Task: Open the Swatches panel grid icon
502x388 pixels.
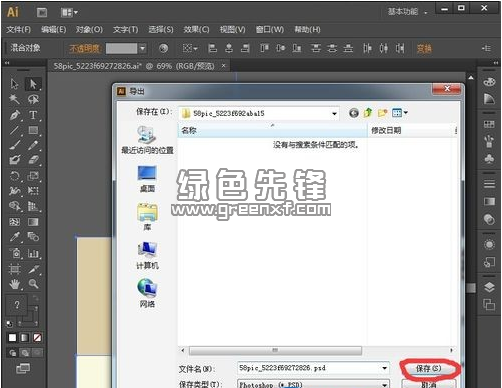Action: [x=489, y=124]
